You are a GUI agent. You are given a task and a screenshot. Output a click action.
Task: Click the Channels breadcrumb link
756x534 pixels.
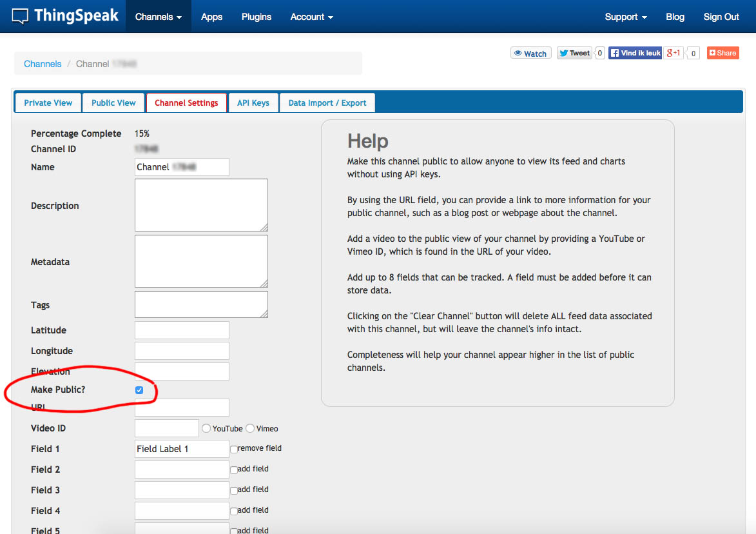[43, 64]
